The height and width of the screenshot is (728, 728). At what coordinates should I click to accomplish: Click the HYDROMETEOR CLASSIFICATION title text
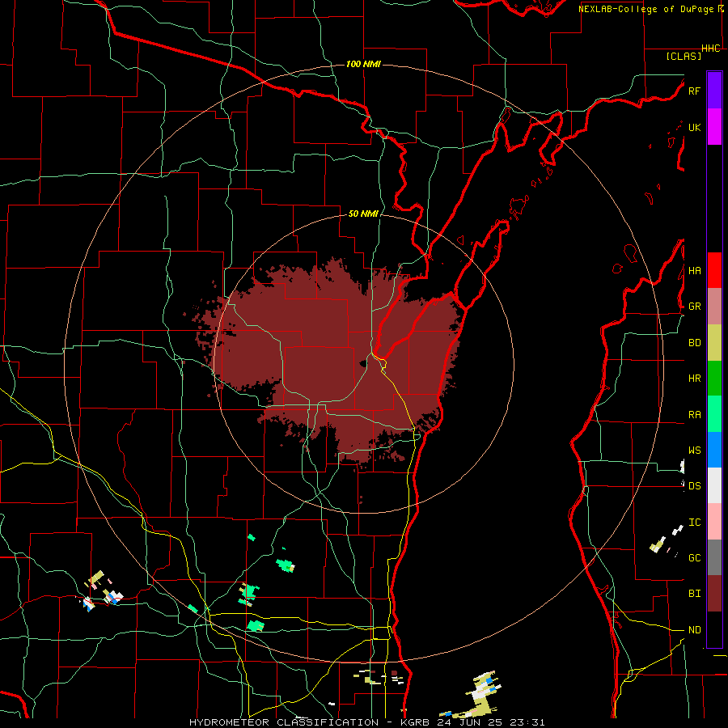coord(284,722)
